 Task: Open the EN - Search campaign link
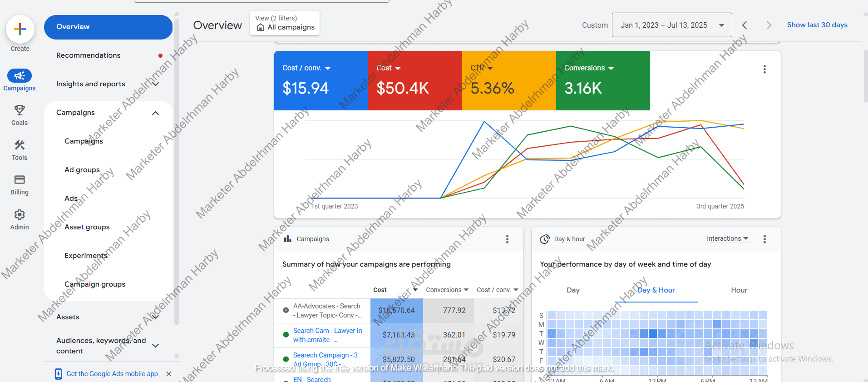pos(312,379)
